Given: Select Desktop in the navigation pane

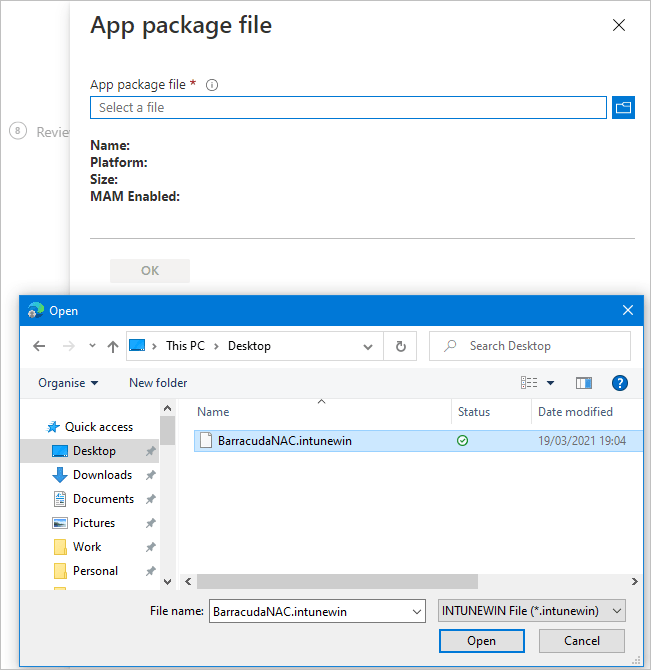Looking at the screenshot, I should (90, 451).
